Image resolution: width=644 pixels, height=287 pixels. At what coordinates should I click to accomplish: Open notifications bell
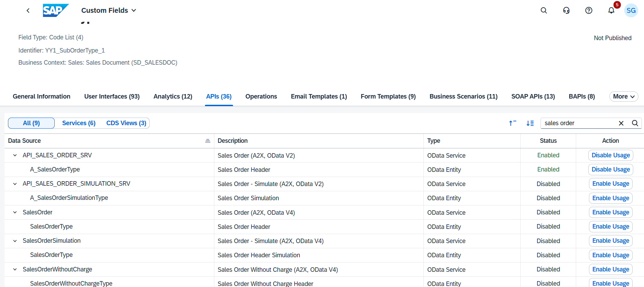pos(611,10)
